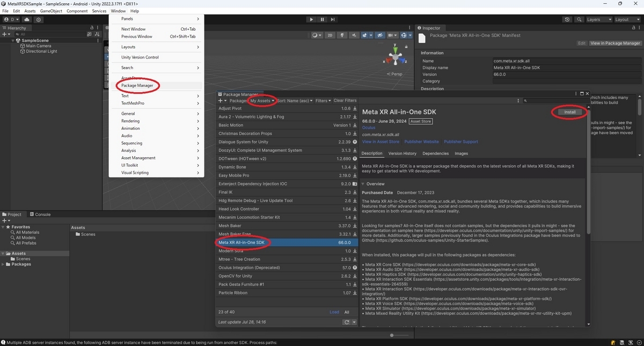Open the Sort: Name (asc) dropdown

[x=295, y=100]
